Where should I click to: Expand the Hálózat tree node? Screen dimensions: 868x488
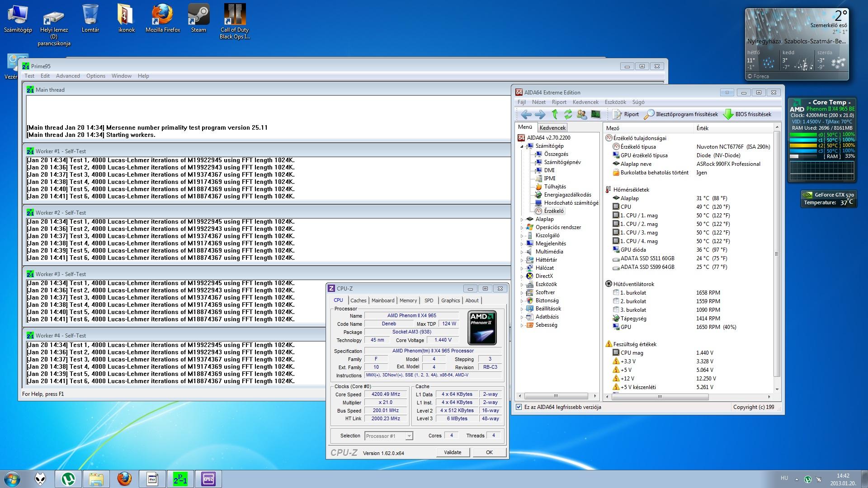coord(522,268)
